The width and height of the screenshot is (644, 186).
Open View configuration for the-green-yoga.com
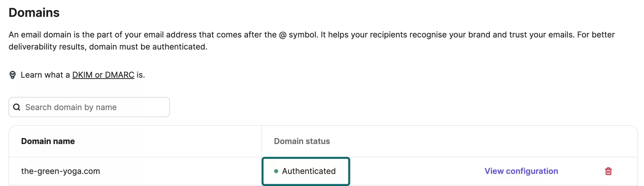521,171
